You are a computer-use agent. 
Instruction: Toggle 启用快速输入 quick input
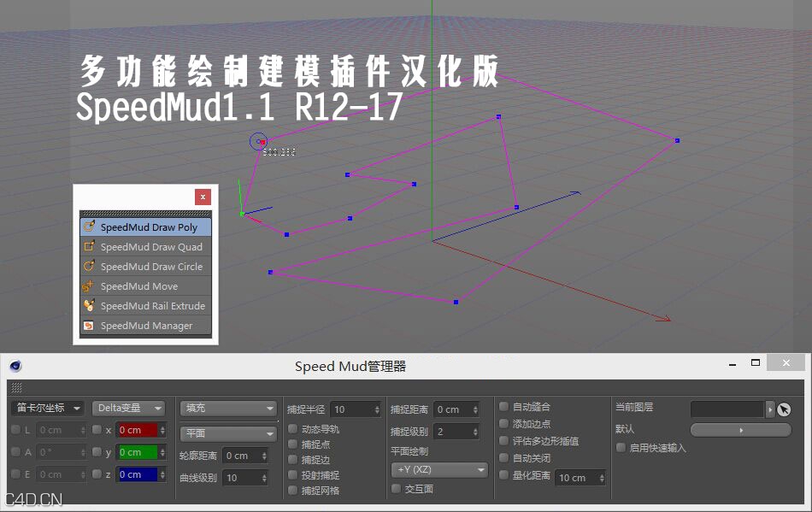[621, 446]
